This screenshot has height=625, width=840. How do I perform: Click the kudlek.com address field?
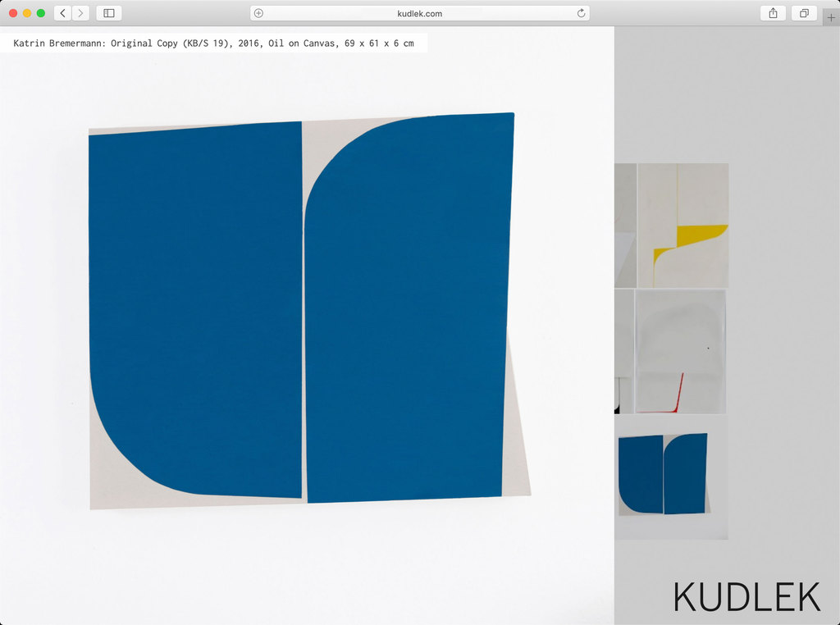coord(420,13)
